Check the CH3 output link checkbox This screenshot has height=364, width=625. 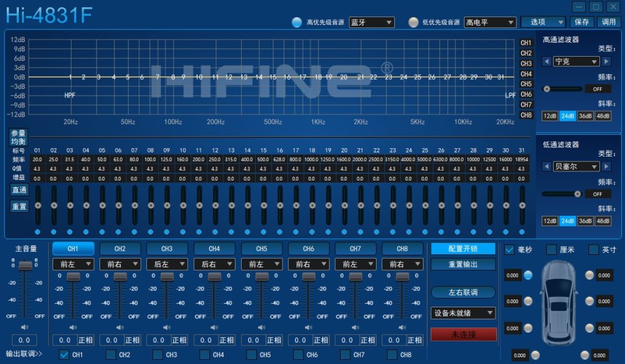pos(158,354)
